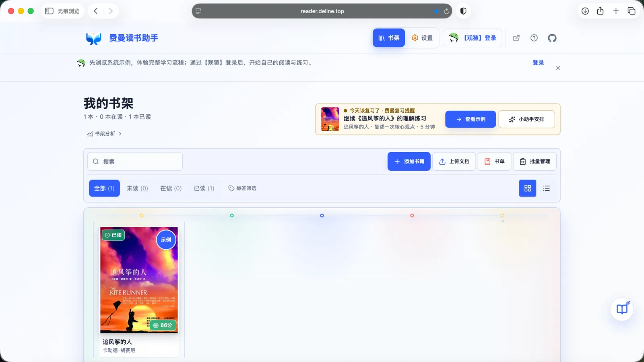Screen dimensions: 644x362
Task: Reload the page with refresh icon
Action: pyautogui.click(x=446, y=11)
